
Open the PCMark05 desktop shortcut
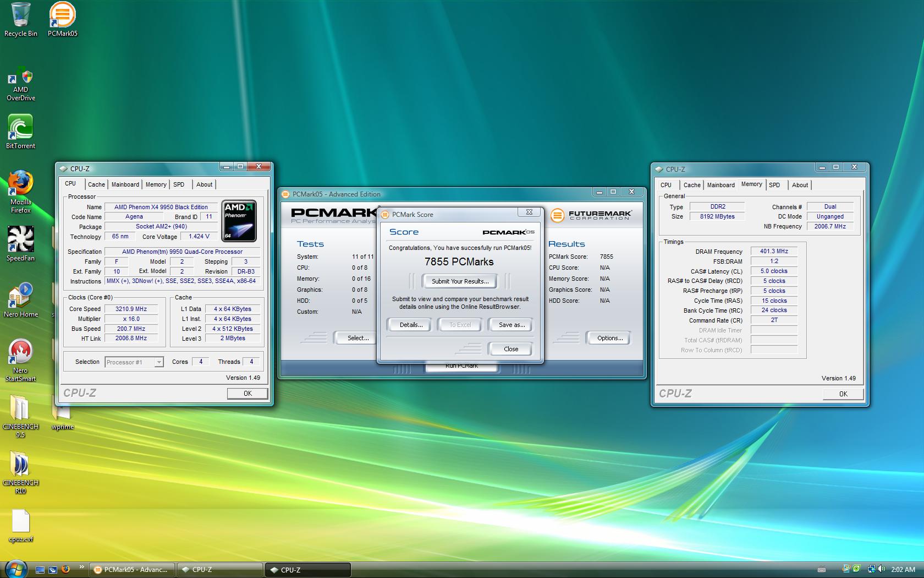tap(62, 20)
